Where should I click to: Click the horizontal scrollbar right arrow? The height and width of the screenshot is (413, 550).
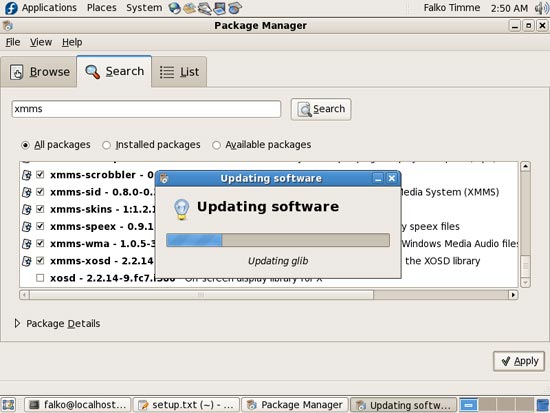(x=513, y=295)
